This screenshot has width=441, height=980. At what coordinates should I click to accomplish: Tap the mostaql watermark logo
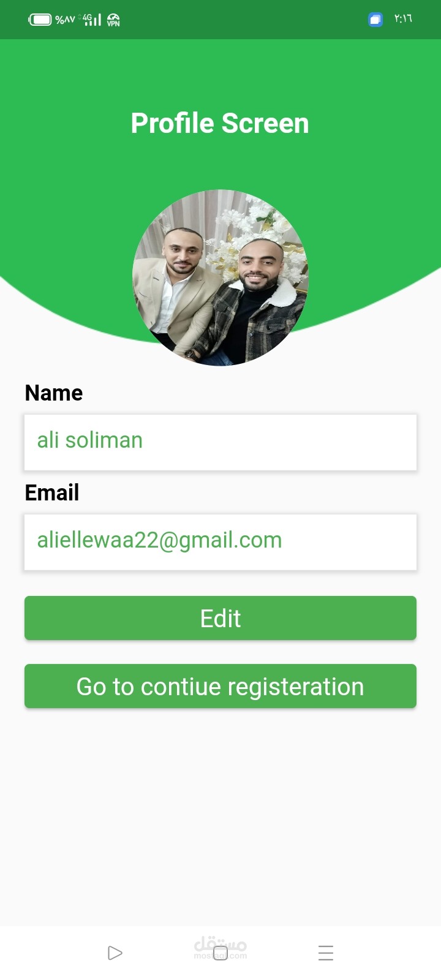[x=221, y=948]
